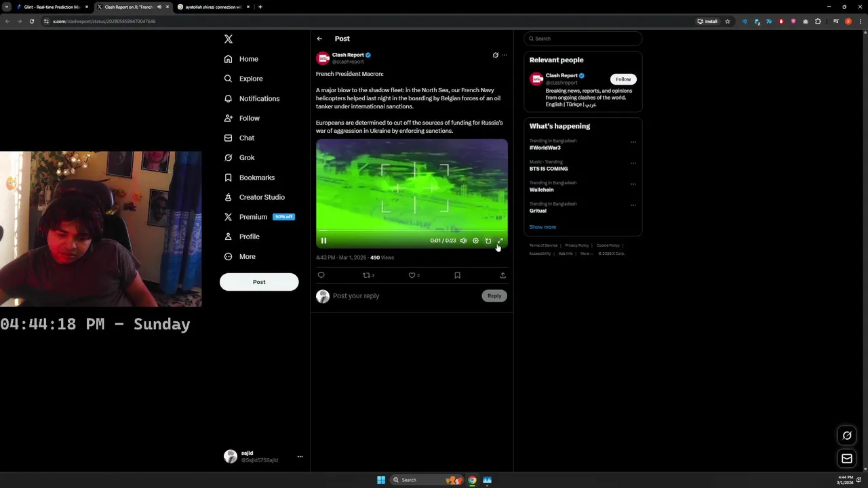Click the Post your reply field
This screenshot has width=868, height=488.
405,296
